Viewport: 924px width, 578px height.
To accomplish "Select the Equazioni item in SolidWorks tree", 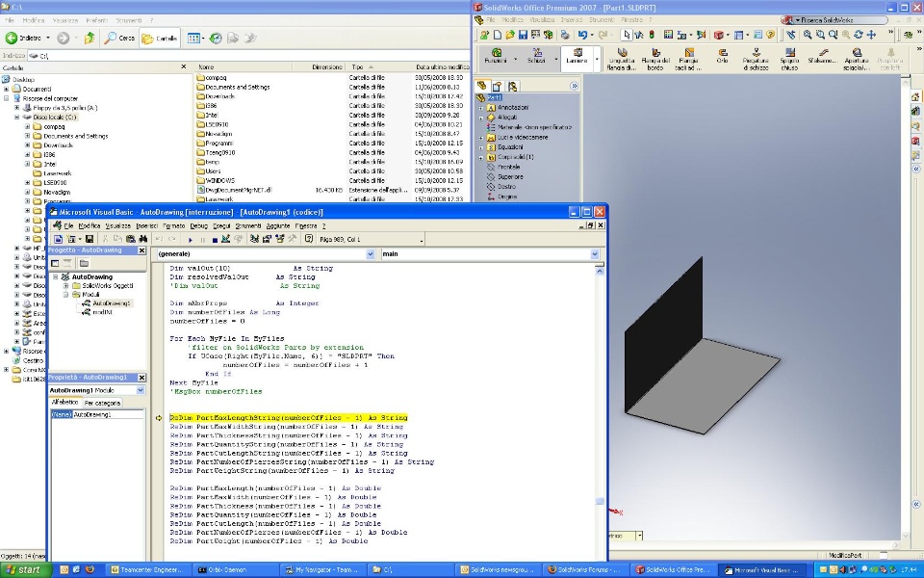I will pos(510,146).
